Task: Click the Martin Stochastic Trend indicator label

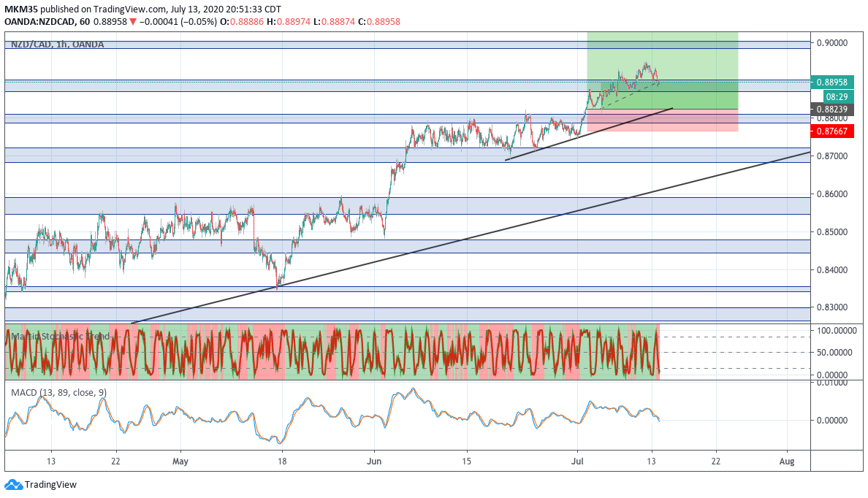Action: click(61, 337)
